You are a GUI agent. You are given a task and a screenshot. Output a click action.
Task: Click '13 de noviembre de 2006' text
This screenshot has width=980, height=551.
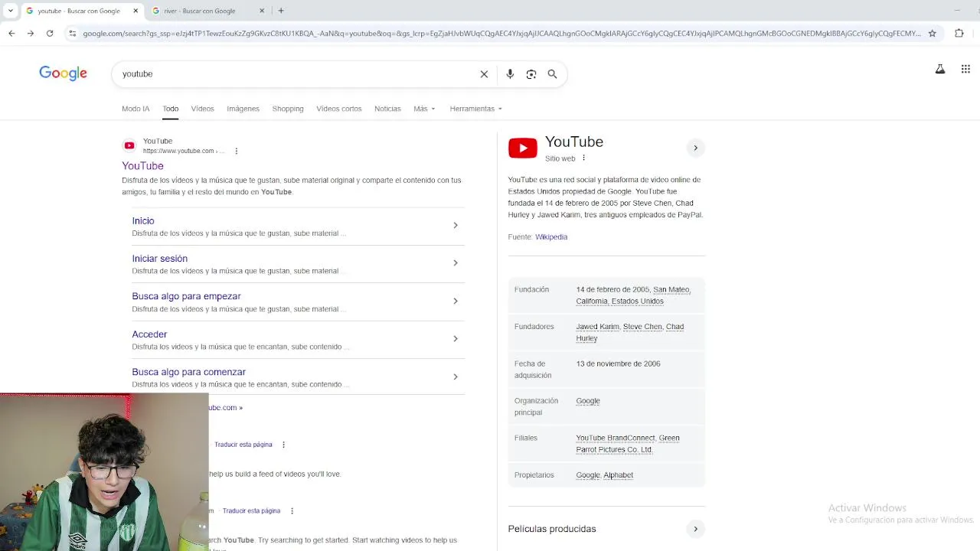click(x=618, y=364)
